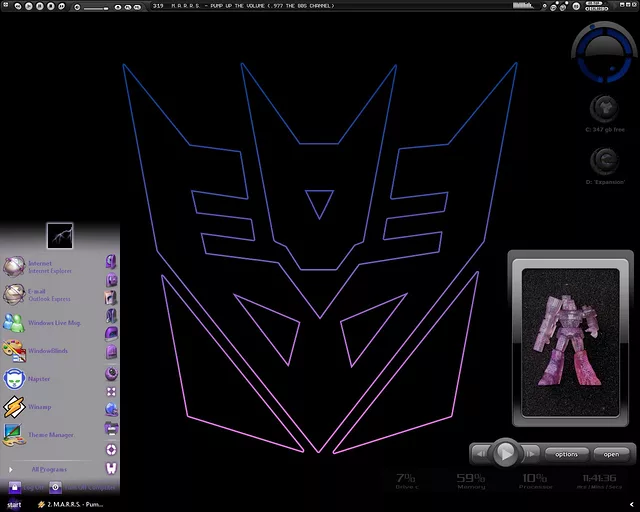Skip to next track in Winamp top bar

62,6
